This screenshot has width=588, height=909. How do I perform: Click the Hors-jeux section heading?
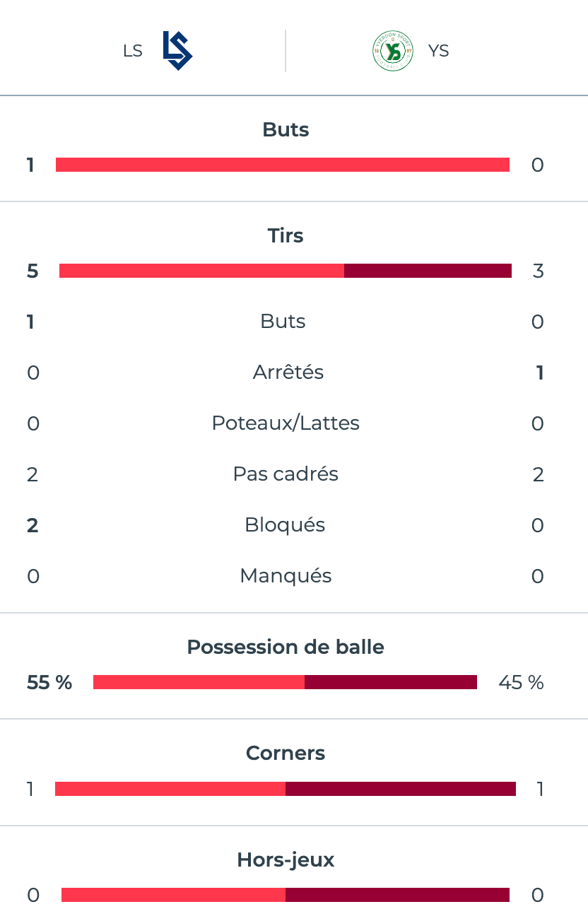tap(286, 860)
